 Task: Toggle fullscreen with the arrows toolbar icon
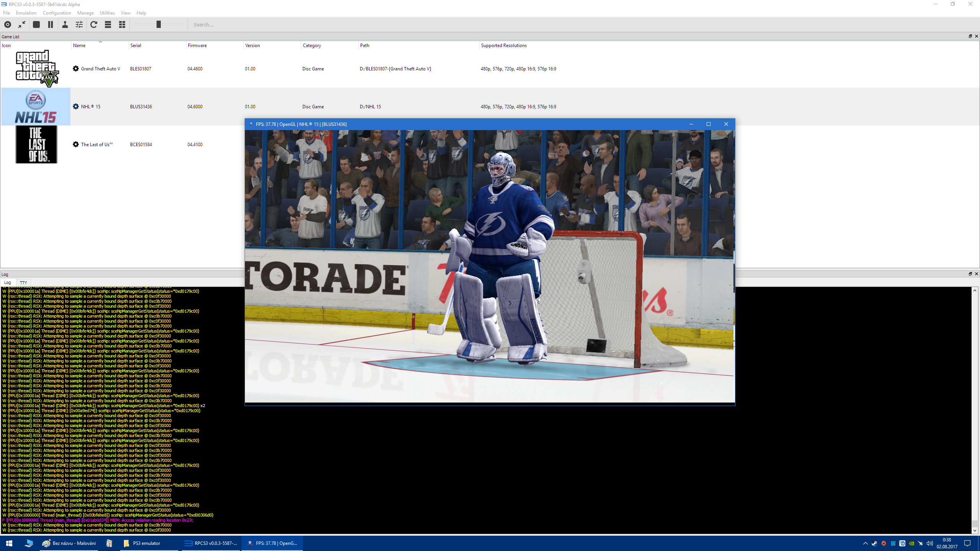(22, 24)
